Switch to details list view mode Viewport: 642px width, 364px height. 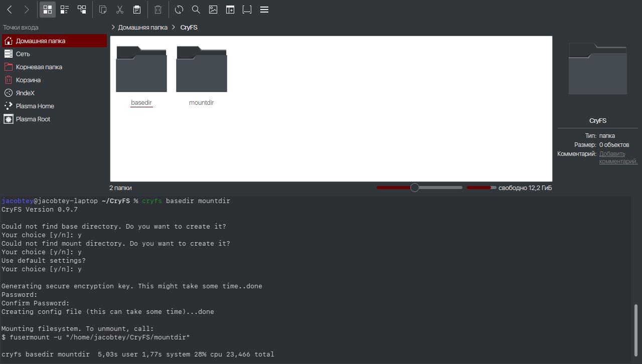tap(65, 10)
